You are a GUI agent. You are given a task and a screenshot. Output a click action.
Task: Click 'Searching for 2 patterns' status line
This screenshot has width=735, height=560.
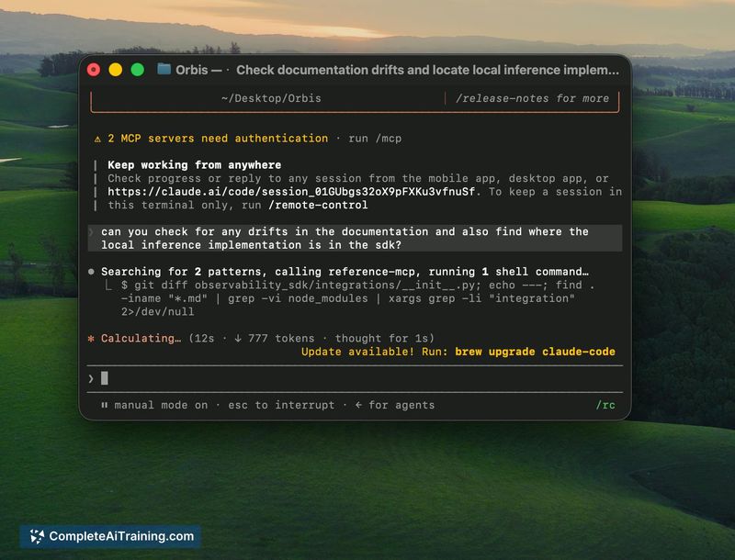[x=345, y=272]
